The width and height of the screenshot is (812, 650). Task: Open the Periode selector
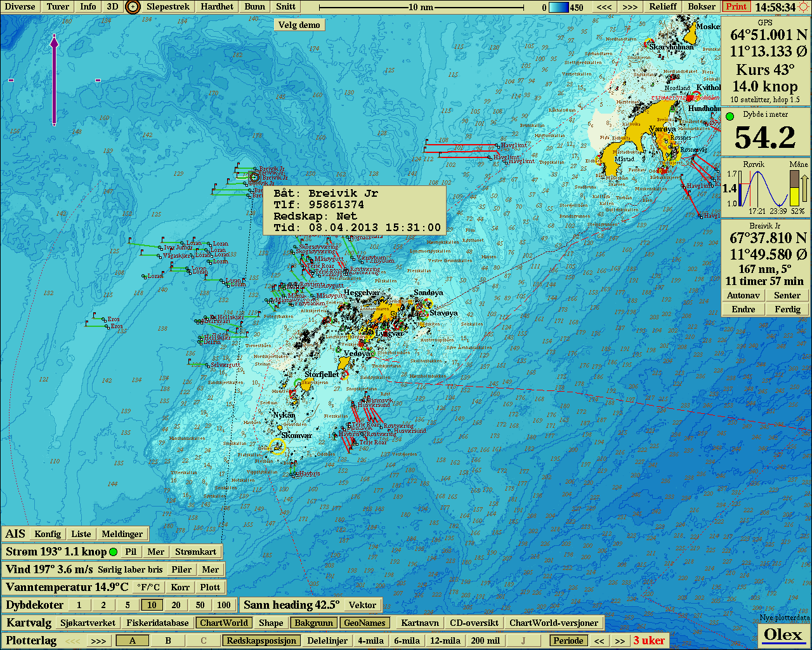point(568,641)
